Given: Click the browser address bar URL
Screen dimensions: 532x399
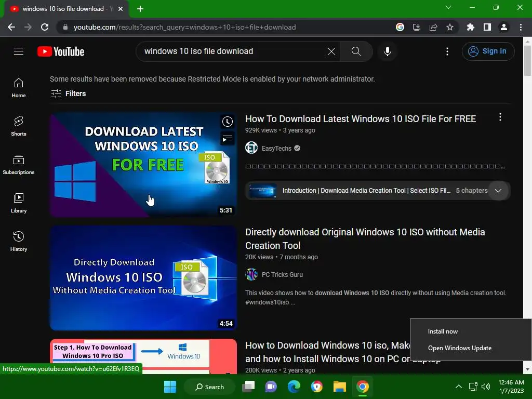Looking at the screenshot, I should click(x=184, y=27).
